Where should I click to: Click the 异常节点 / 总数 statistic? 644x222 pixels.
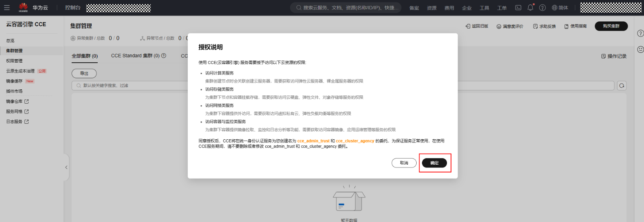[164, 38]
